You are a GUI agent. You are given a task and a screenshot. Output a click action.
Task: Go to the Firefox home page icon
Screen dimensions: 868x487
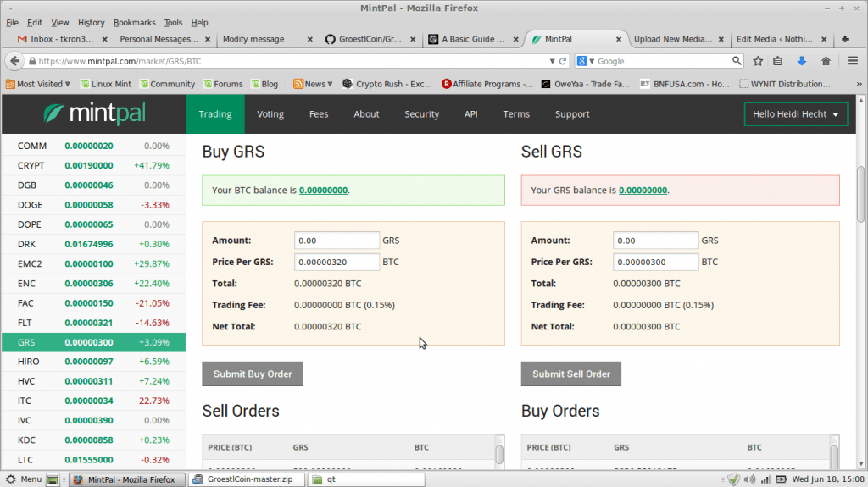tap(826, 61)
